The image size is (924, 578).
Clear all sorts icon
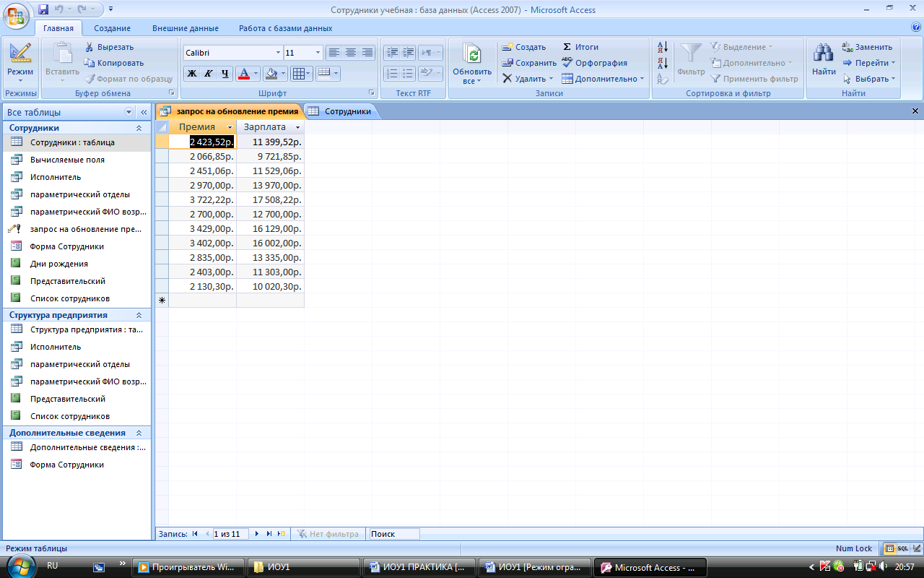point(663,79)
